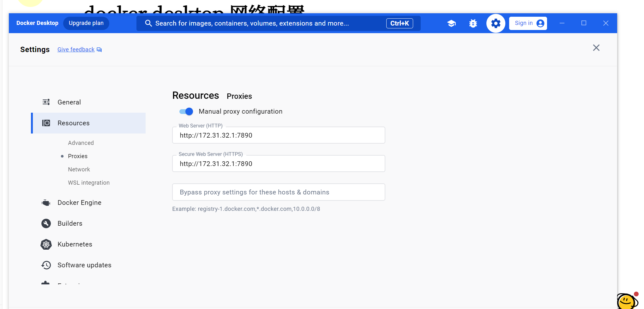Click the Sign in avatar icon
644x309 pixels.
540,23
